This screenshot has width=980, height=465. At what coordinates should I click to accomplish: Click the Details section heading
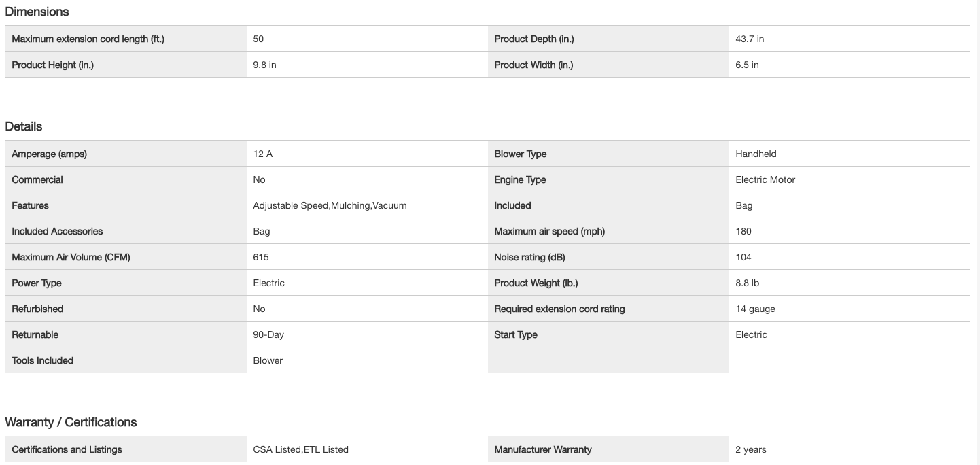24,126
